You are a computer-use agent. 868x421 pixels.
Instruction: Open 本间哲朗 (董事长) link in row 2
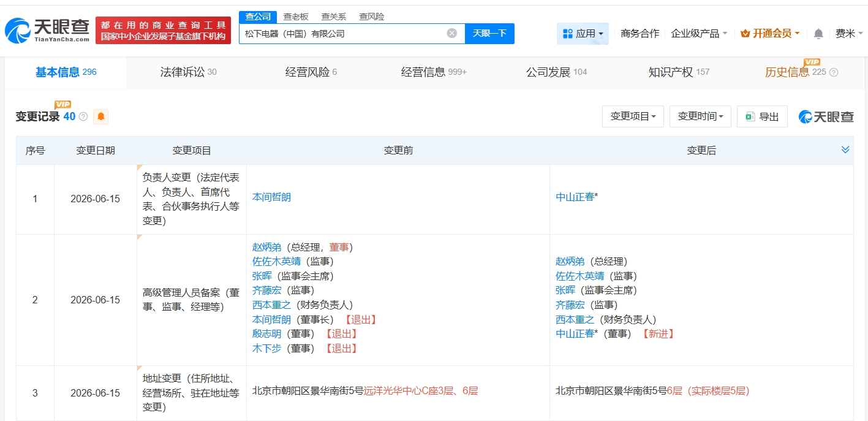271,320
